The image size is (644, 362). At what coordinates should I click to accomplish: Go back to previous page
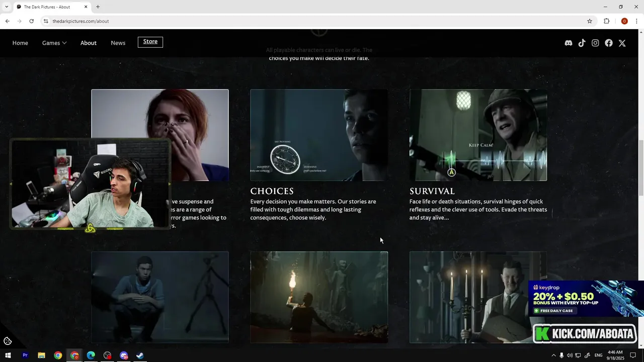7,21
